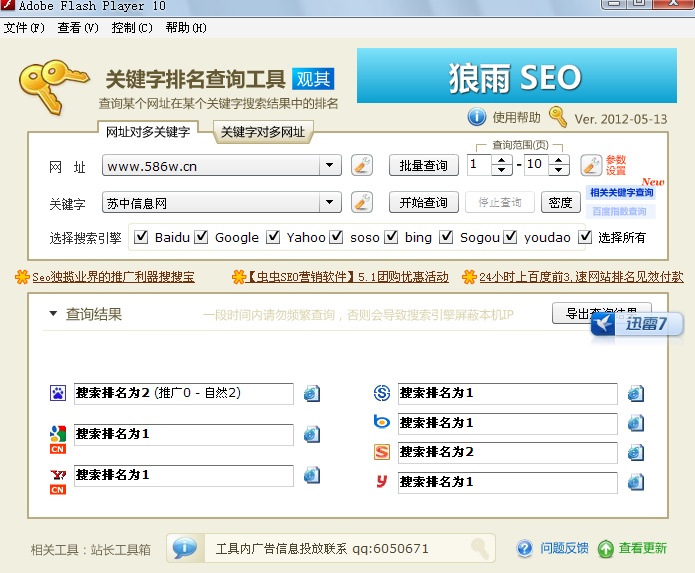Click the youdao result icon
Screen dimensions: 695x573
click(x=382, y=481)
